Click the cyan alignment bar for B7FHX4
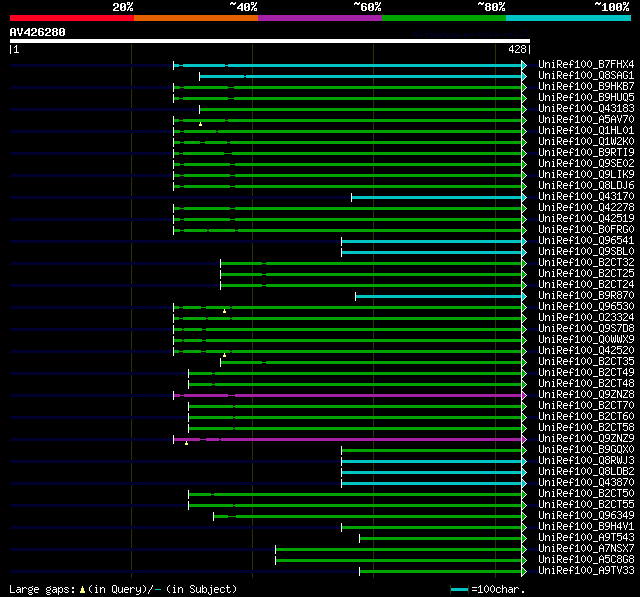The image size is (640, 597). click(x=347, y=65)
